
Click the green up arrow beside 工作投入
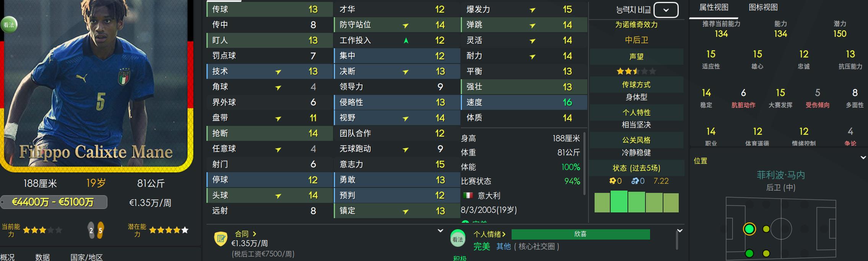[x=406, y=41]
